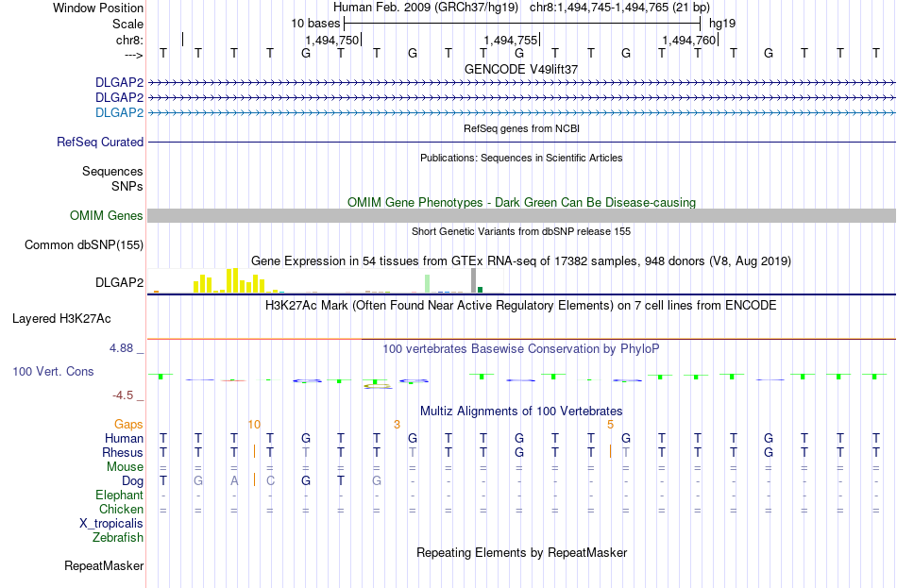The image size is (897, 588).
Task: Open the GTEx Gene Expression in 54 tissues title
Action: [521, 261]
